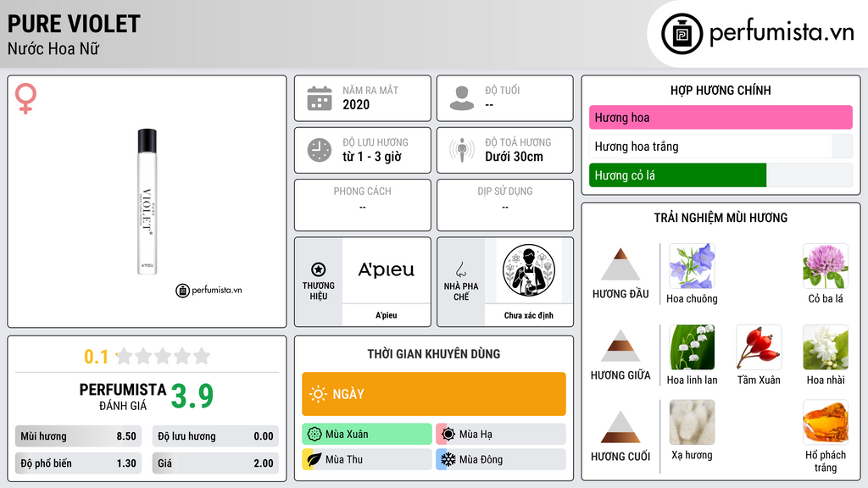This screenshot has width=868, height=488.
Task: Click the perfumista.vn perfume bottle logo icon
Action: [682, 34]
